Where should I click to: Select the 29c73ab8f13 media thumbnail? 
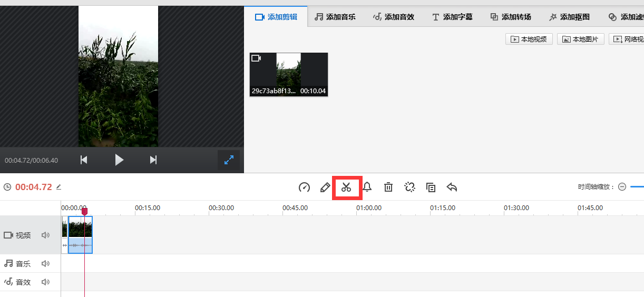(x=289, y=74)
